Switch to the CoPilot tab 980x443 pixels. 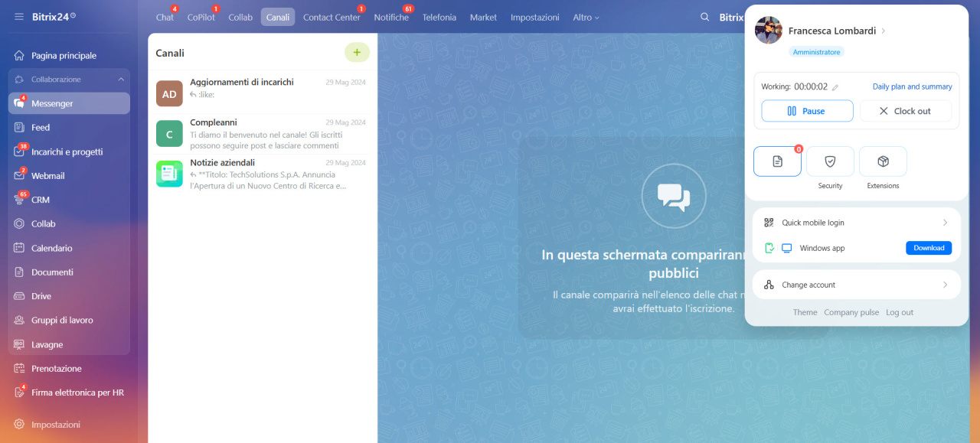(201, 17)
